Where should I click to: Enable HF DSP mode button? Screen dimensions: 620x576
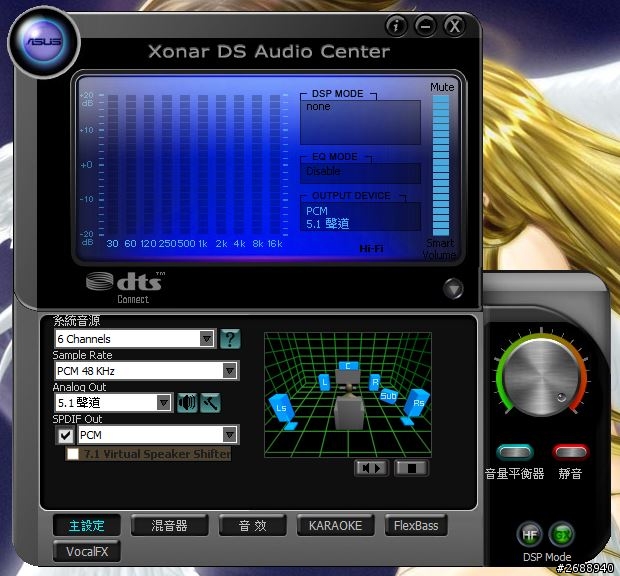point(529,535)
